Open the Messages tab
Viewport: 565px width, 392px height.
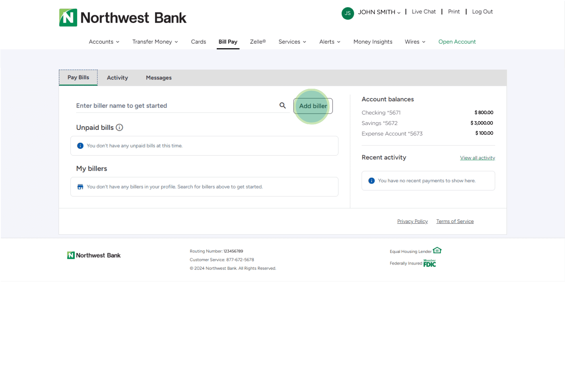click(159, 78)
